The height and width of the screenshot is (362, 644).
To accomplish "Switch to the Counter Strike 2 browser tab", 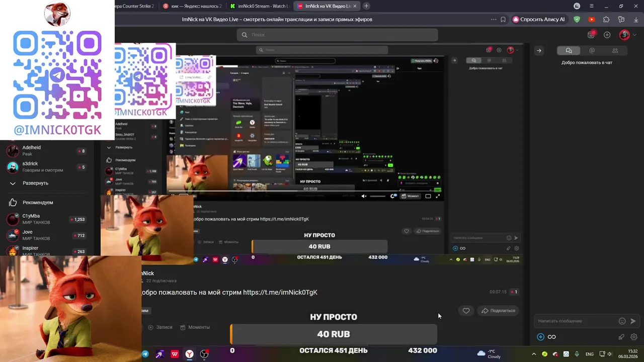I will coord(136,6).
